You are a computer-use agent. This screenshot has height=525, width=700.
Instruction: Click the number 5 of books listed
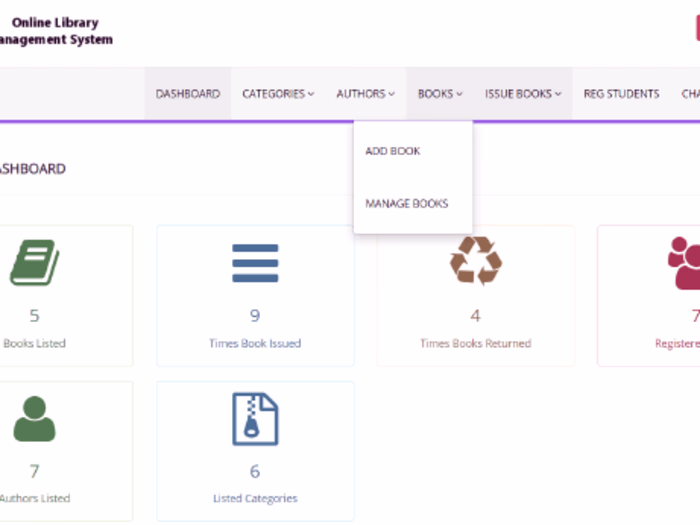34,316
